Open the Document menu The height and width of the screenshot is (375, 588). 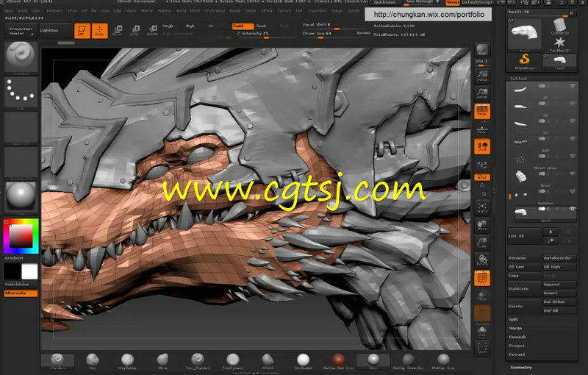click(x=54, y=11)
